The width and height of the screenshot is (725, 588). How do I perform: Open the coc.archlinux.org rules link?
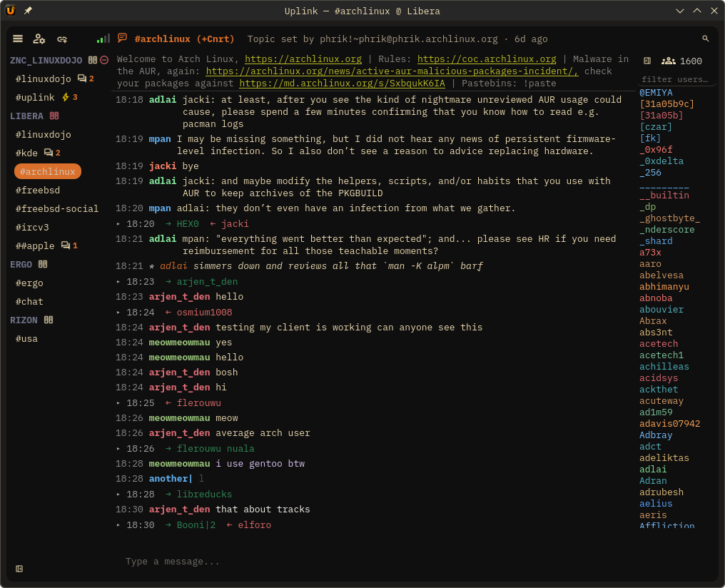pyautogui.click(x=487, y=59)
